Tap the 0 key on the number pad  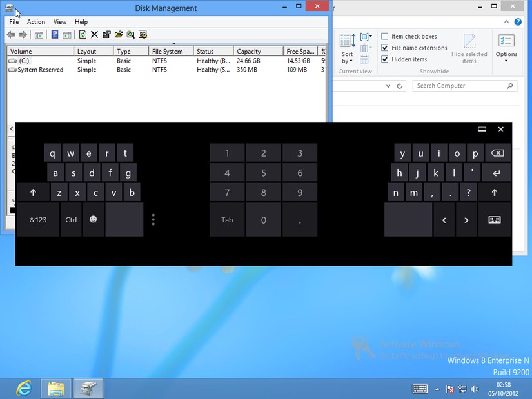[264, 220]
